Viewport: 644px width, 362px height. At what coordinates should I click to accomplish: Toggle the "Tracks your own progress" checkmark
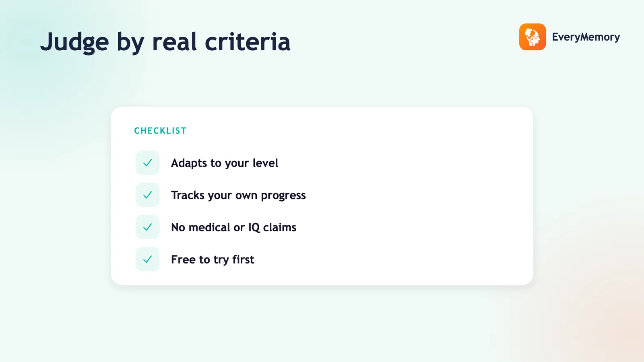click(x=148, y=195)
